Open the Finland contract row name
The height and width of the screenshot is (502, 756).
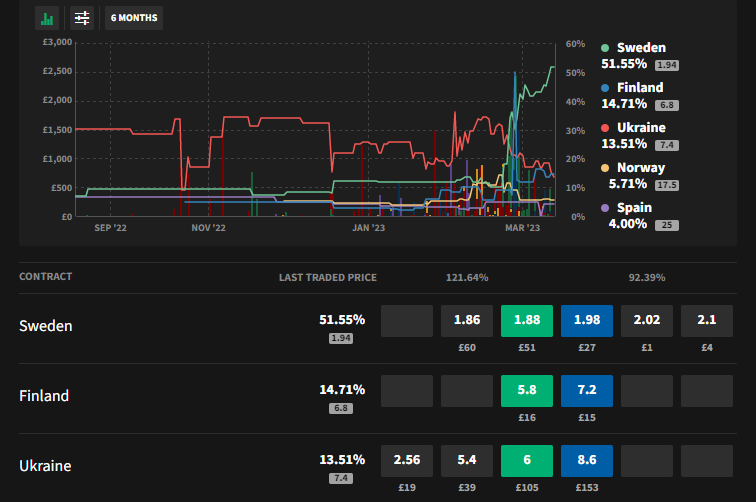click(x=44, y=396)
